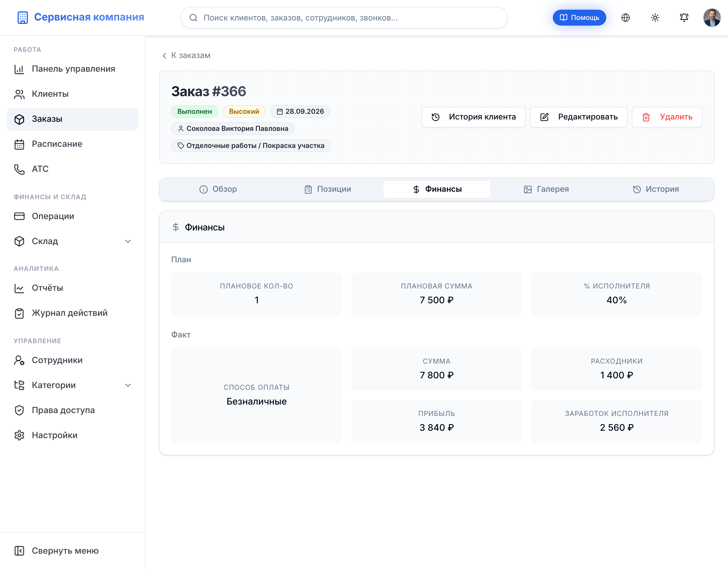
Task: Select the Финансы tab
Action: (x=437, y=189)
